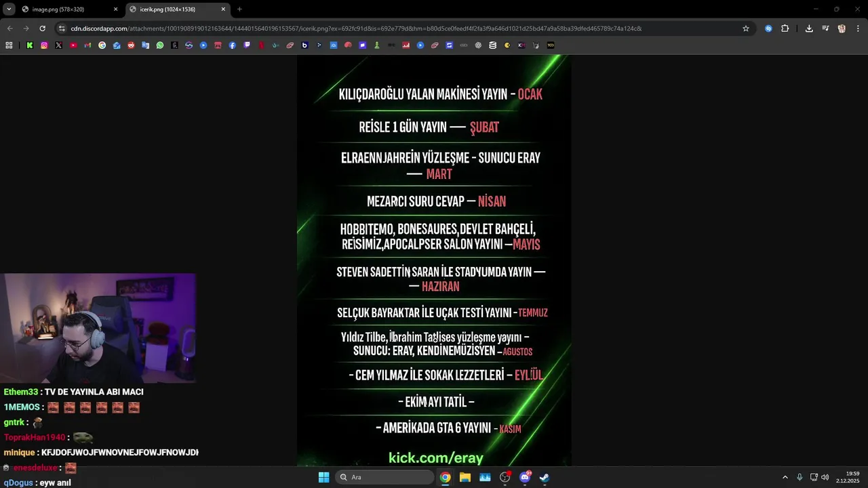Open the ChatGPT bookmark
Viewport: 868px width, 488px height.
click(x=478, y=45)
